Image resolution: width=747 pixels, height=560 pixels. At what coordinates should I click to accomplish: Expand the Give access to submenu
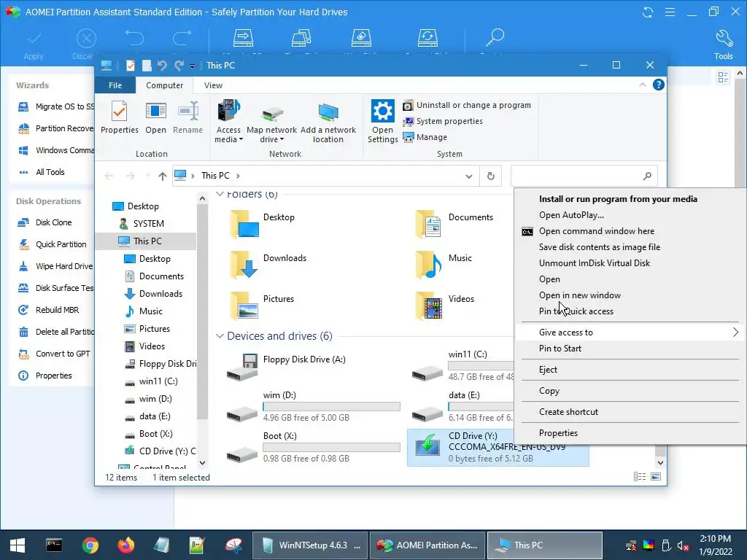(628, 332)
